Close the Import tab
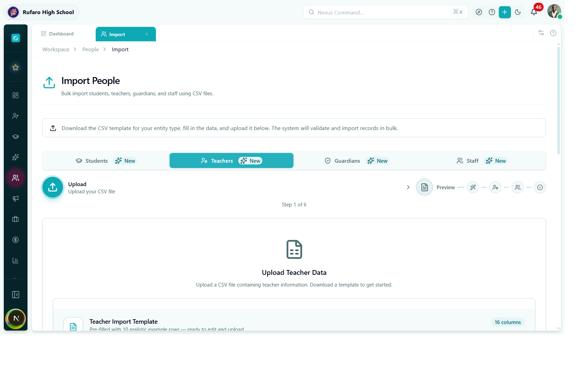Image resolution: width=588 pixels, height=387 pixels. pos(147,34)
